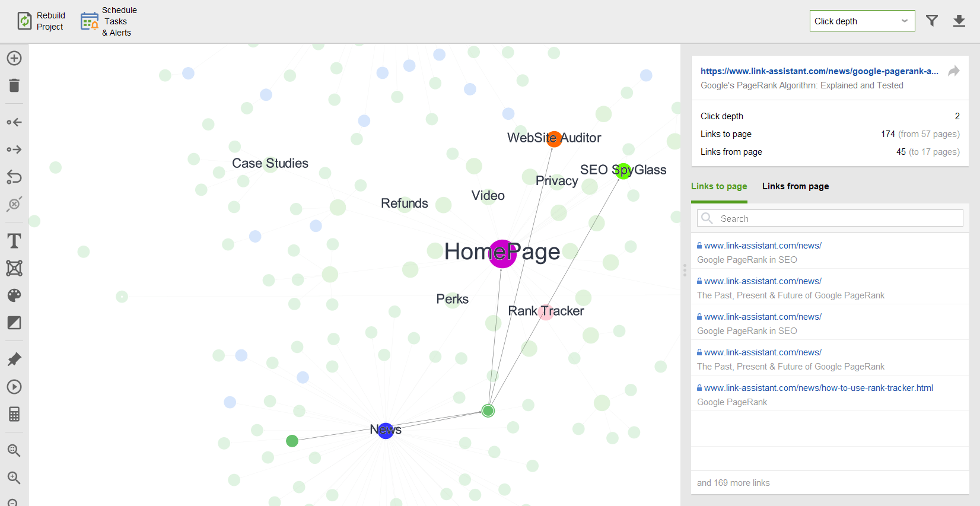
Task: Open first 'The Past, Present & Future' news link
Action: [762, 281]
